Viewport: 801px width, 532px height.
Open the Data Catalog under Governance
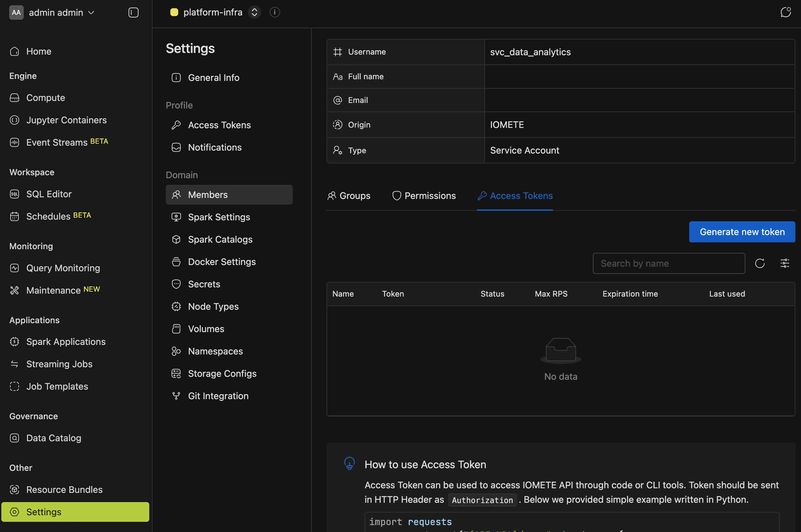tap(54, 438)
